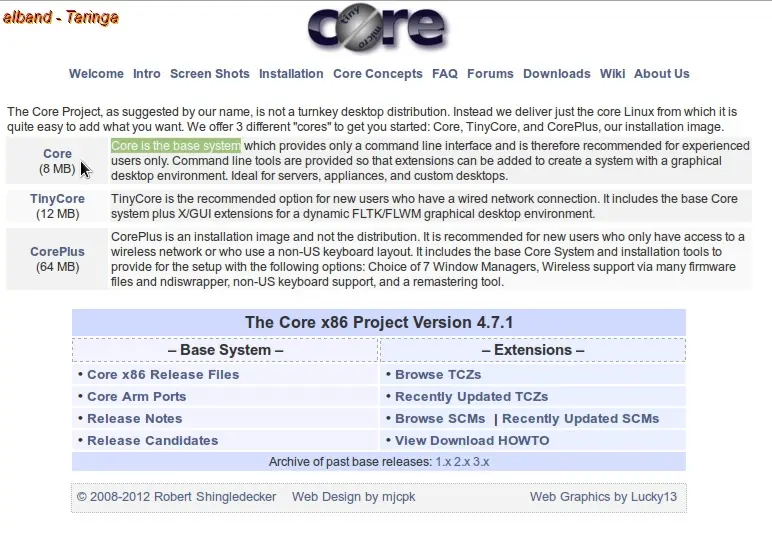Download the TinyCore 12 MB image
Viewport: 772px width, 533px height.
57,199
